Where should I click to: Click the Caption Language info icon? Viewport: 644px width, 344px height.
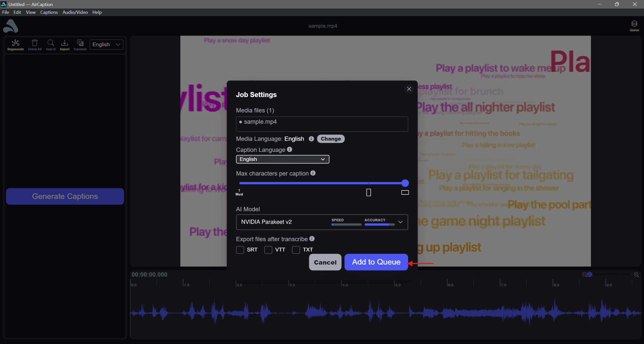pyautogui.click(x=290, y=149)
